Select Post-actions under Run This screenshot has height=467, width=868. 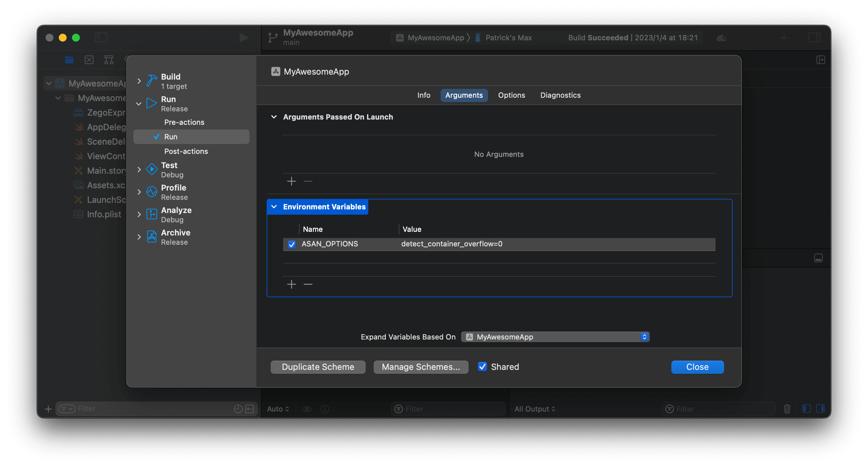(186, 151)
